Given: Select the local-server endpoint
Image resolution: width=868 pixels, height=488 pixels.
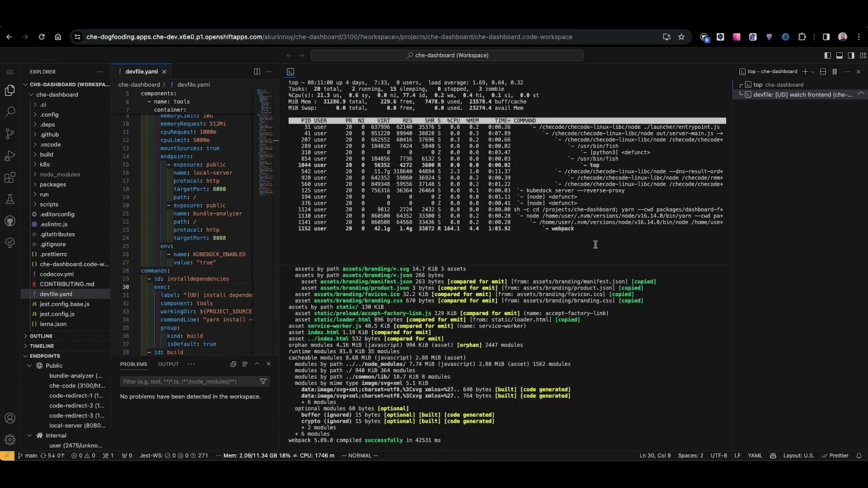Looking at the screenshot, I should coord(77,426).
